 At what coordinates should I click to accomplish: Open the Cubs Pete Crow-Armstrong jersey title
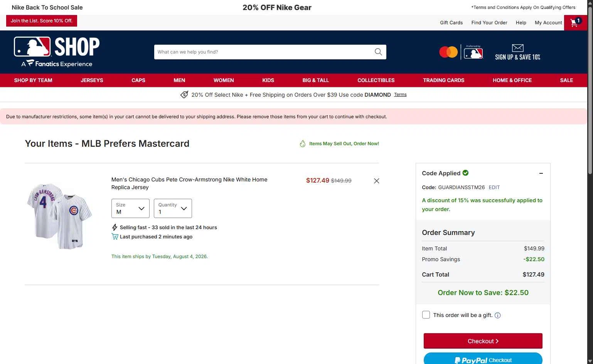[x=189, y=183]
